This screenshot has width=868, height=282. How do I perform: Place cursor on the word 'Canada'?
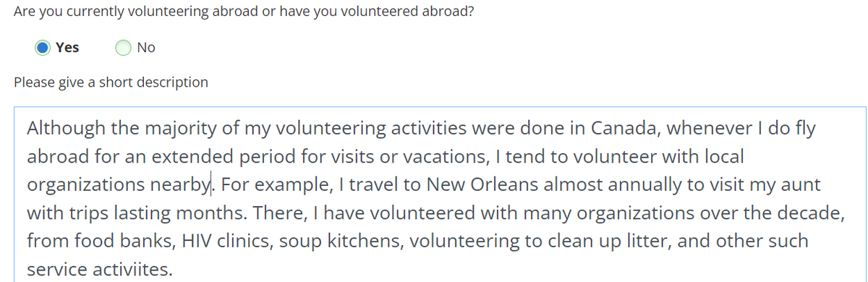coord(618,129)
